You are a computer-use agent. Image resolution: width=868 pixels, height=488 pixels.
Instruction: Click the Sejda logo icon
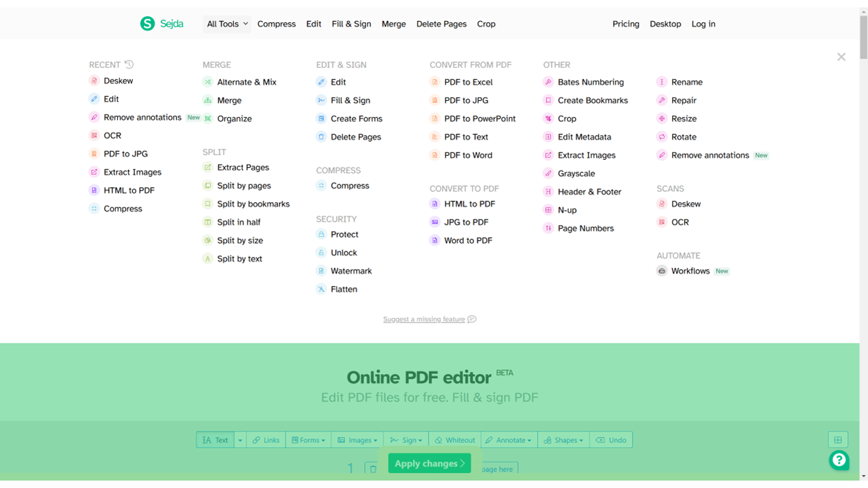tap(147, 24)
